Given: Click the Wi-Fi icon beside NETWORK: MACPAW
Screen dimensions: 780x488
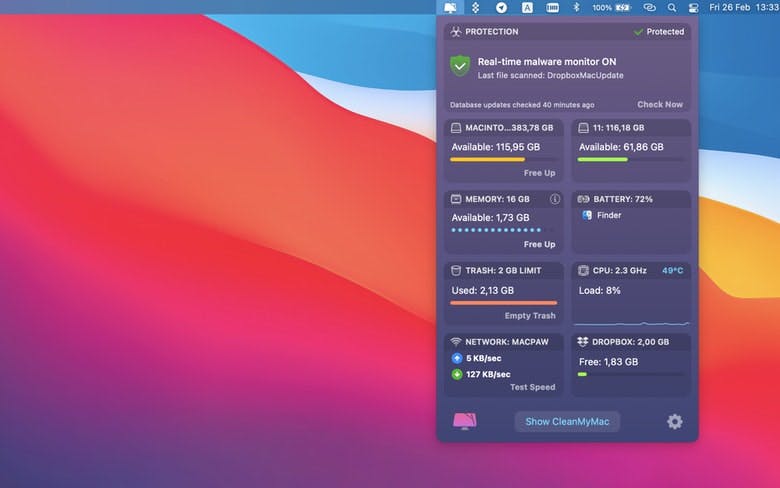Looking at the screenshot, I should [456, 342].
